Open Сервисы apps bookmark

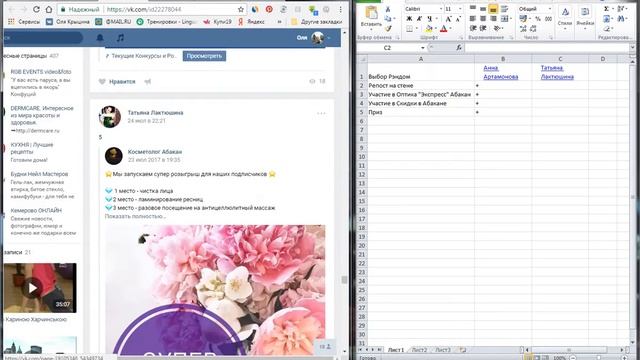pyautogui.click(x=24, y=22)
